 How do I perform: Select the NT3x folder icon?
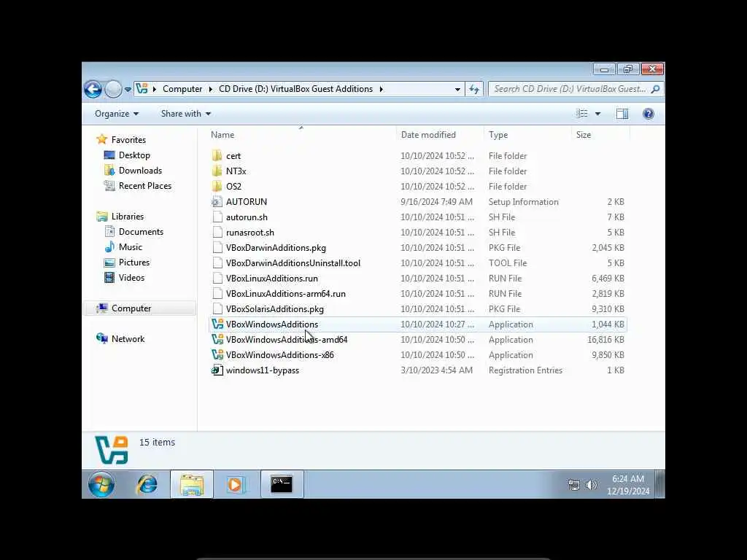pos(217,171)
